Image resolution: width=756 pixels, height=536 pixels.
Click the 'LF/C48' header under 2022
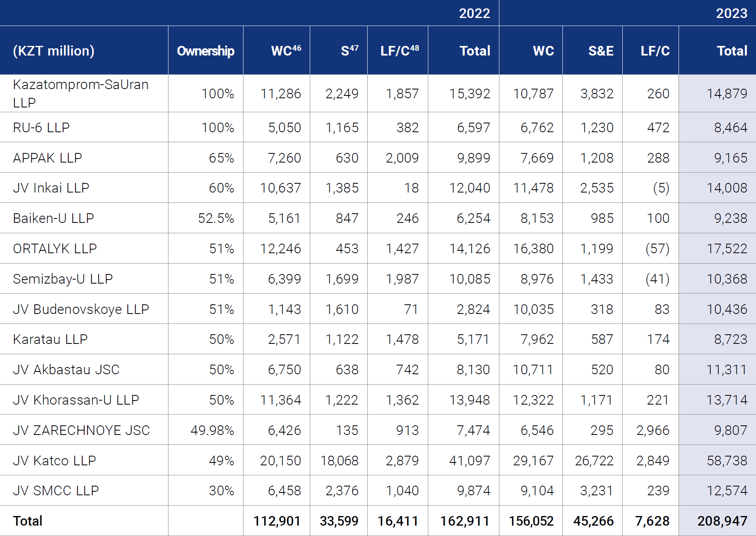pyautogui.click(x=400, y=51)
